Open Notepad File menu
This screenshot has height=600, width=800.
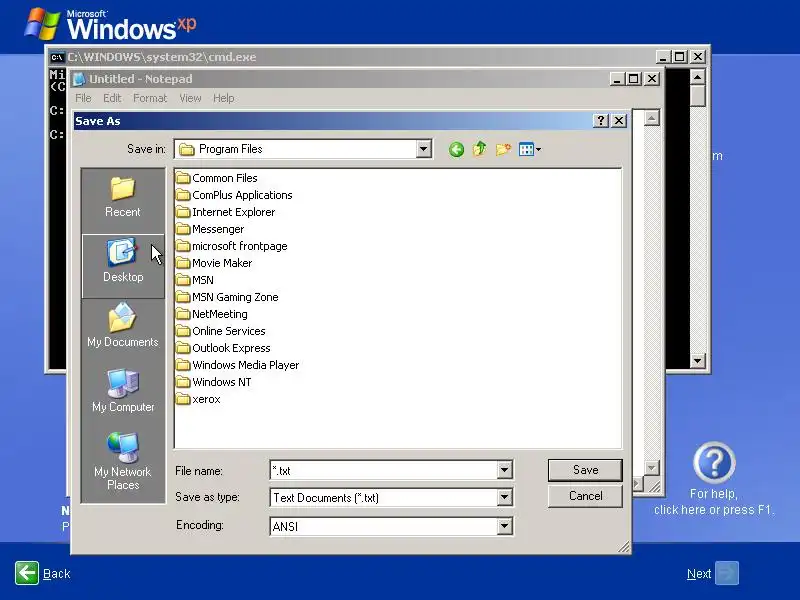pos(83,98)
